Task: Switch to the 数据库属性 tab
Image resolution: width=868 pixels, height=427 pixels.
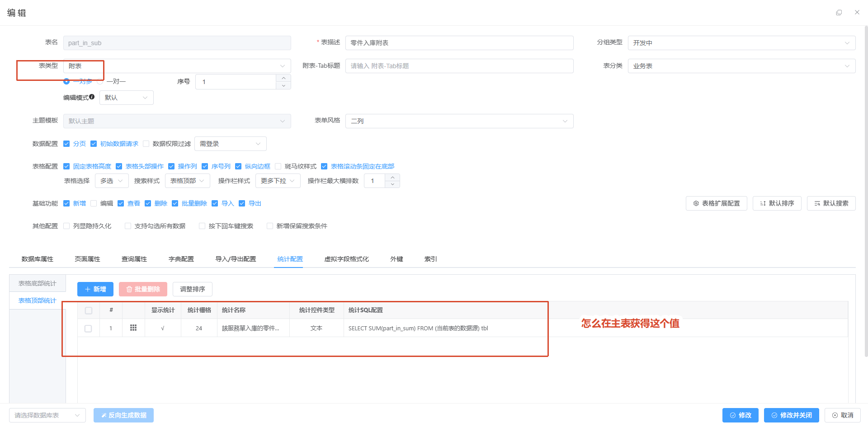Action: (x=38, y=259)
